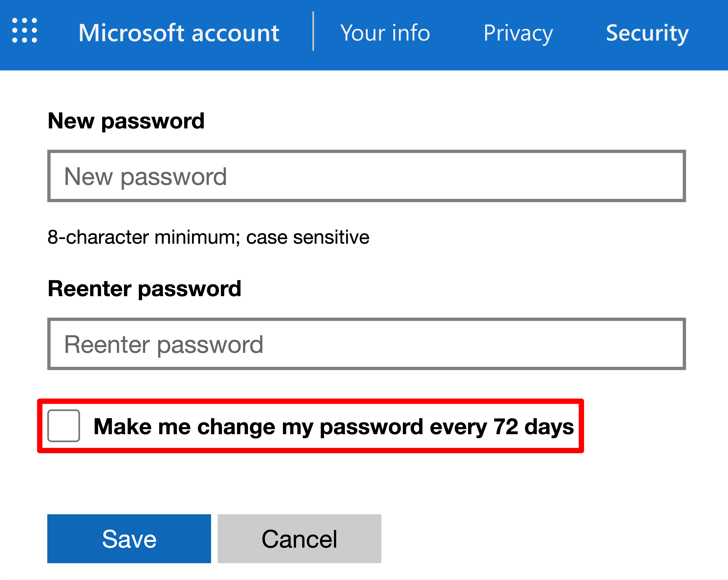Open the Your info tab

[385, 33]
